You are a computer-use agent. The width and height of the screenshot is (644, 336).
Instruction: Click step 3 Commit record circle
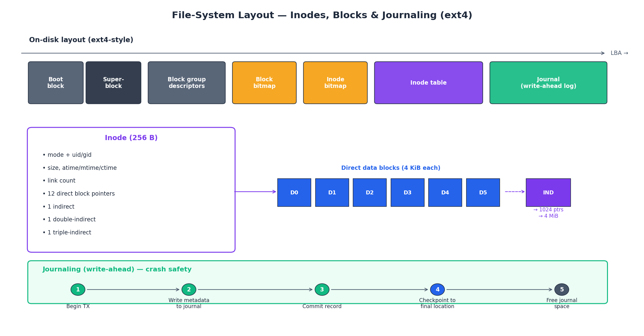pyautogui.click(x=322, y=290)
